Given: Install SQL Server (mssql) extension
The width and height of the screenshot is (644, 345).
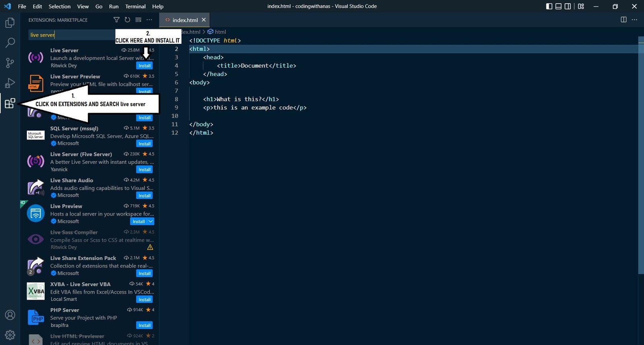Looking at the screenshot, I should [144, 144].
